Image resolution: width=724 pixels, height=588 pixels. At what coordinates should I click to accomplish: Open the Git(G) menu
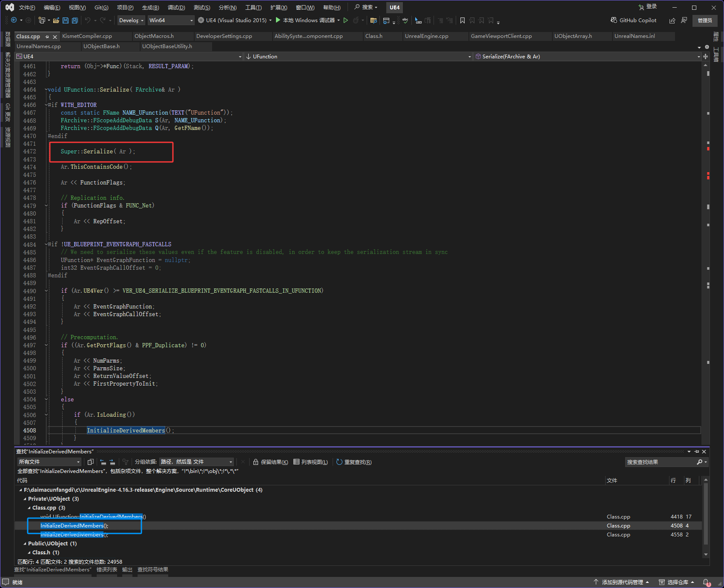pyautogui.click(x=101, y=7)
